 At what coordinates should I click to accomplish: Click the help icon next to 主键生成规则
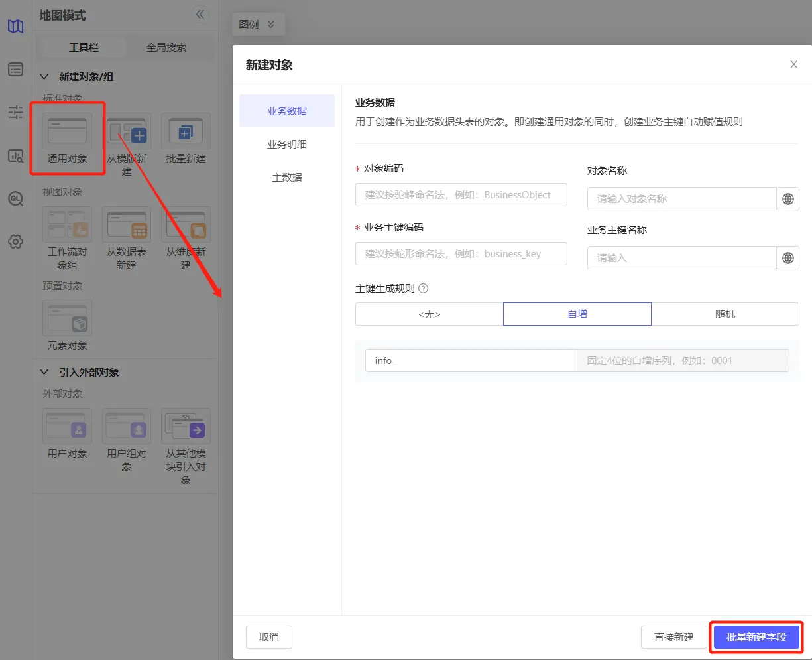[x=424, y=289]
